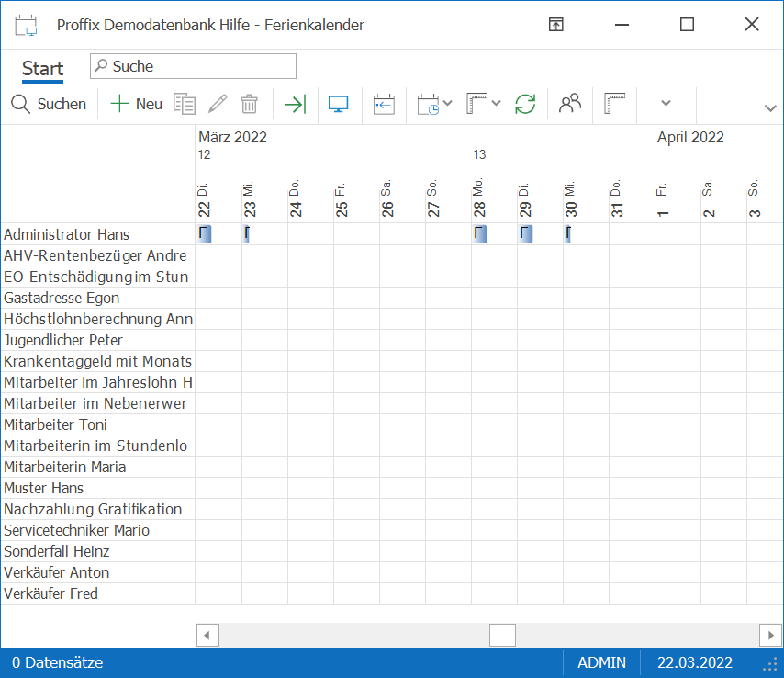Select the Mitarbeiter im Jahreslohn H row
This screenshot has height=678, width=784.
97,382
